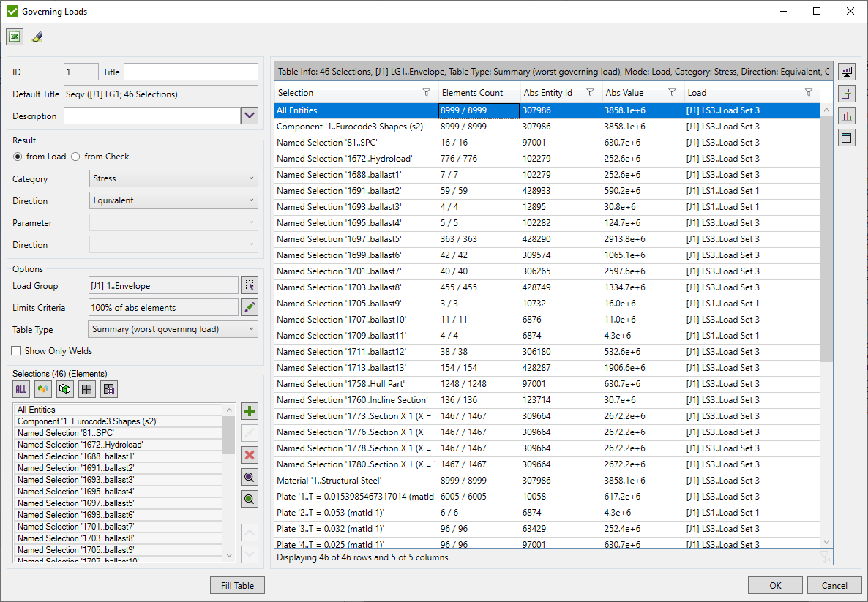Open the bar chart view icon
This screenshot has height=602, width=868.
[x=846, y=116]
